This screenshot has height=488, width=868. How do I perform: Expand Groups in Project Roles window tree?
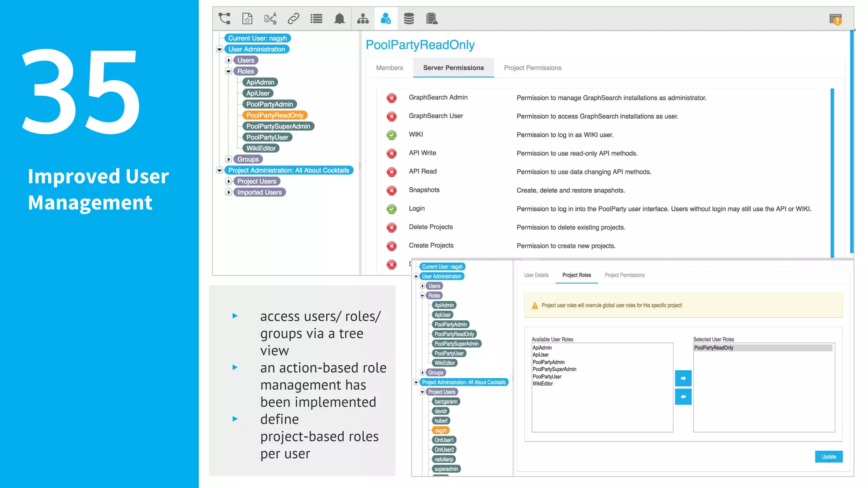(423, 372)
